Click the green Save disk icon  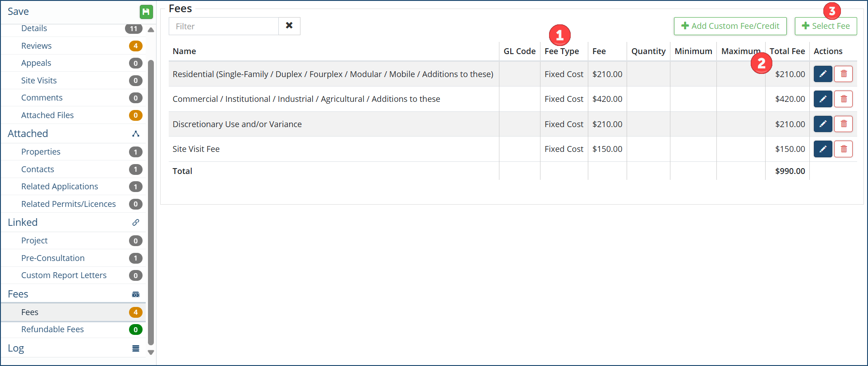tap(146, 12)
